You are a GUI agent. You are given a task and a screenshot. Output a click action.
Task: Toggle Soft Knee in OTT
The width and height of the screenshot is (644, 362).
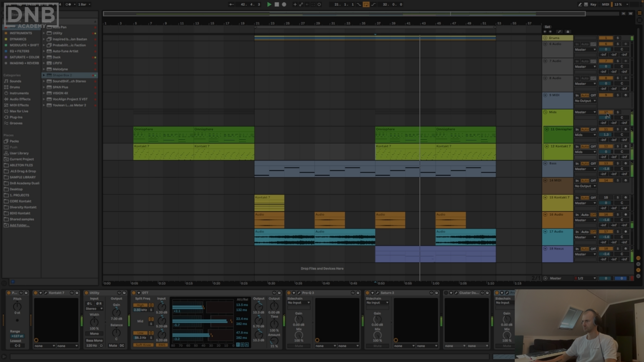point(144,345)
